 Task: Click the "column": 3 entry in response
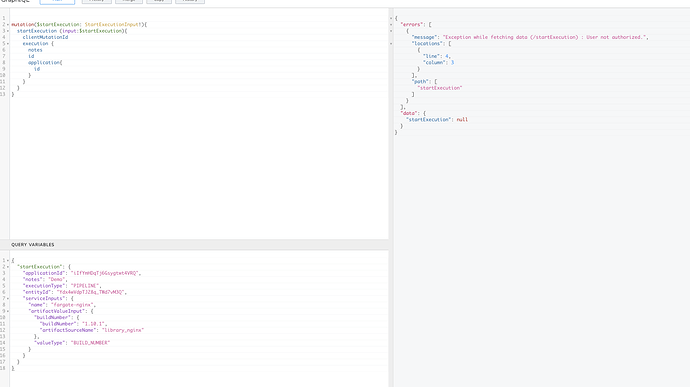438,63
